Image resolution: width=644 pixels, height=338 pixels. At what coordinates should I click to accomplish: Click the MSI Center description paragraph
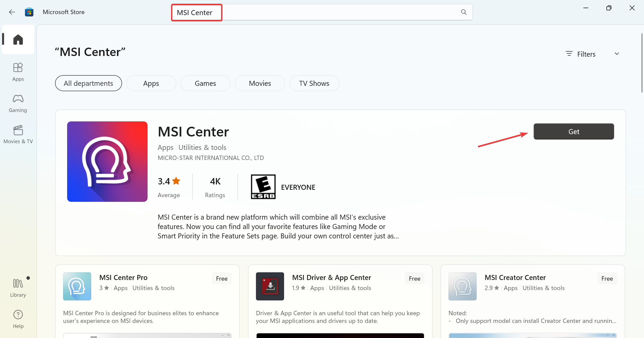[x=278, y=227]
